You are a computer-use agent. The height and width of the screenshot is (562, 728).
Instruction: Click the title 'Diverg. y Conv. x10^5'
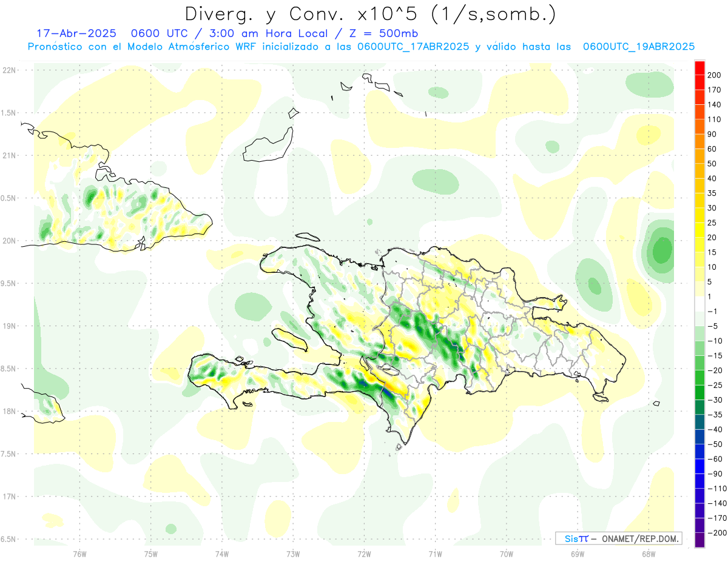click(303, 15)
